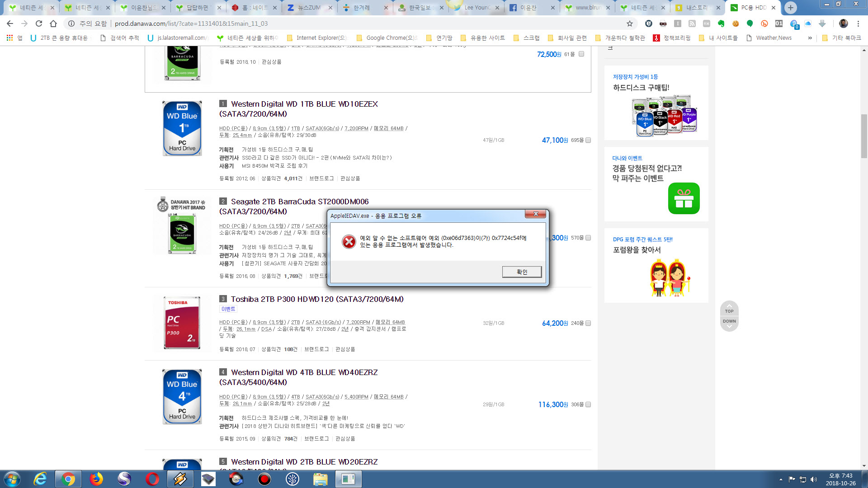868x488 pixels.
Task: Launch Firefox from the taskbar
Action: pyautogui.click(x=96, y=479)
